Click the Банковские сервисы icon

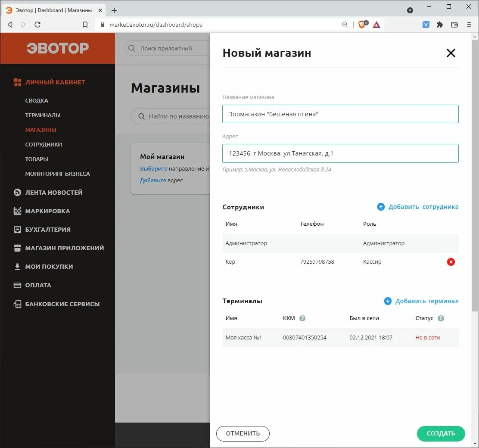(17, 304)
